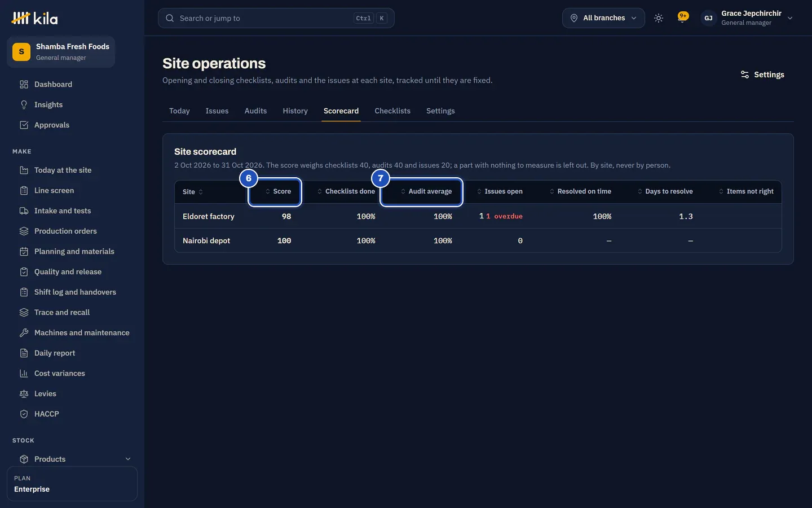Click the Enterprise plan card
Image resolution: width=812 pixels, height=508 pixels.
click(x=72, y=484)
